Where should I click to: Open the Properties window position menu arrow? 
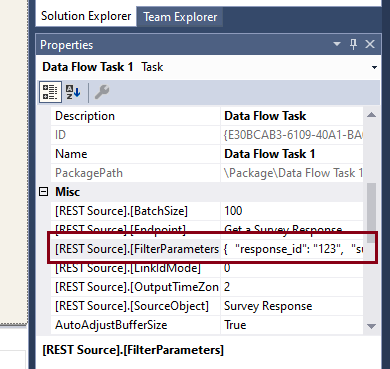pos(337,44)
